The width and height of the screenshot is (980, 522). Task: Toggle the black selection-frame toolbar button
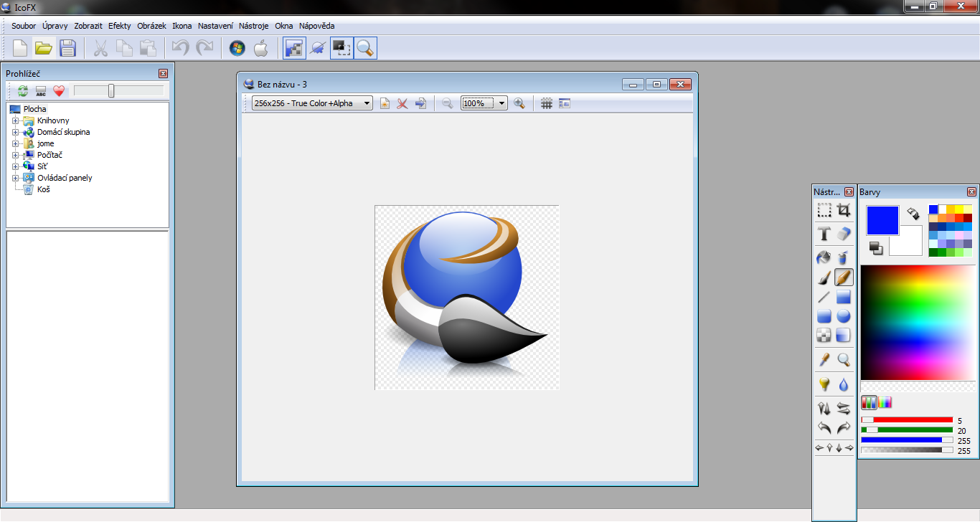click(x=341, y=48)
